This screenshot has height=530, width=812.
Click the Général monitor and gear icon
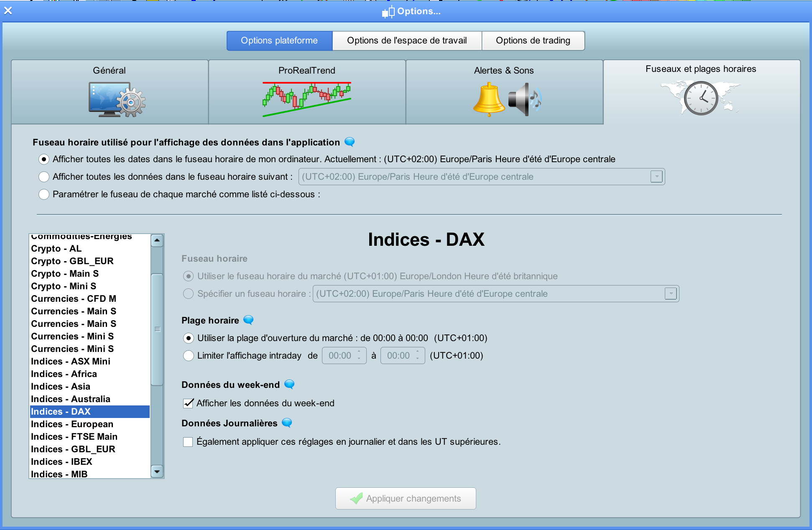click(x=117, y=99)
